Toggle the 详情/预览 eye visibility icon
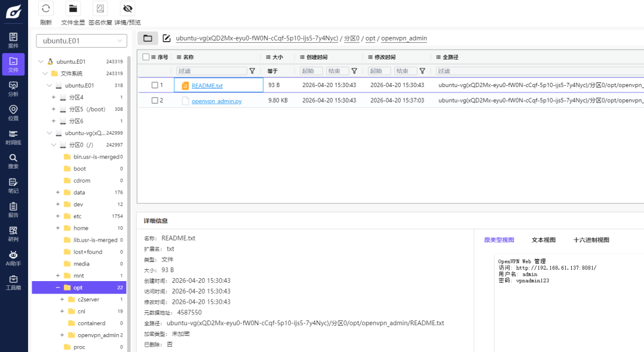The width and height of the screenshot is (644, 352). (128, 8)
